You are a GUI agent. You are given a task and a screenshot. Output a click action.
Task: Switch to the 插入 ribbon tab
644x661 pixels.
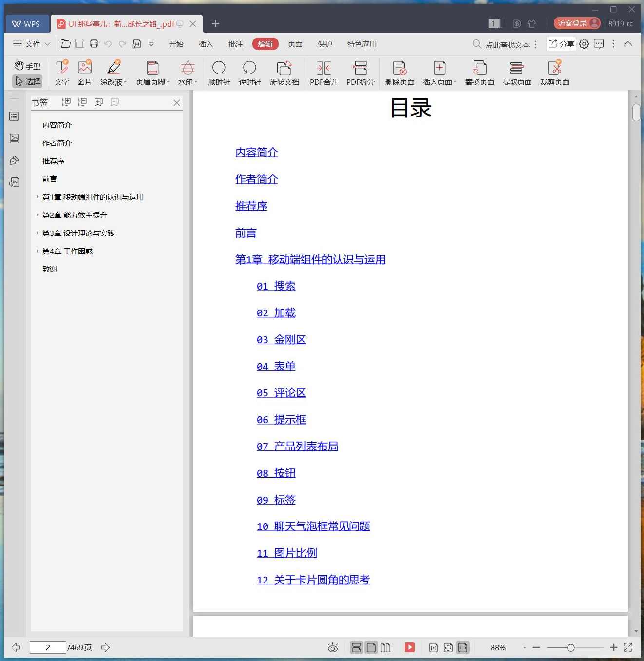coord(206,44)
